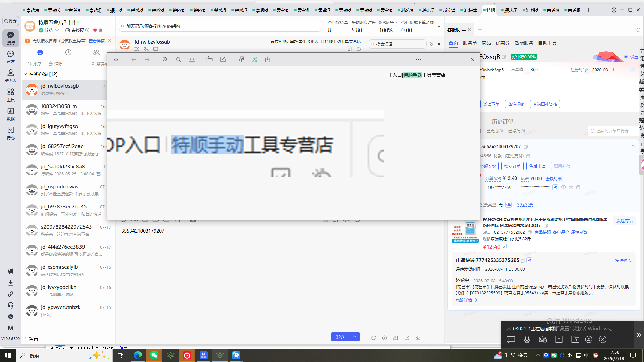
Task: Copy the SKU 10215777532062
Action: [x=530, y=232]
